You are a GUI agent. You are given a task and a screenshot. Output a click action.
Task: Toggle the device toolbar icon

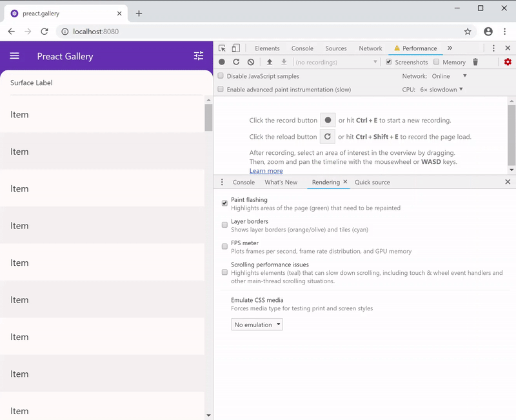point(236,48)
